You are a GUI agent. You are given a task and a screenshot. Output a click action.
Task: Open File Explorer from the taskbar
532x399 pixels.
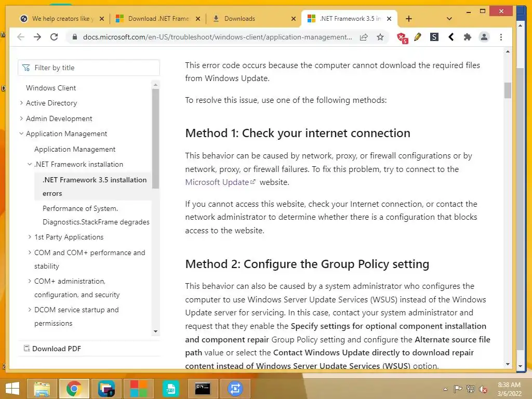tap(42, 389)
